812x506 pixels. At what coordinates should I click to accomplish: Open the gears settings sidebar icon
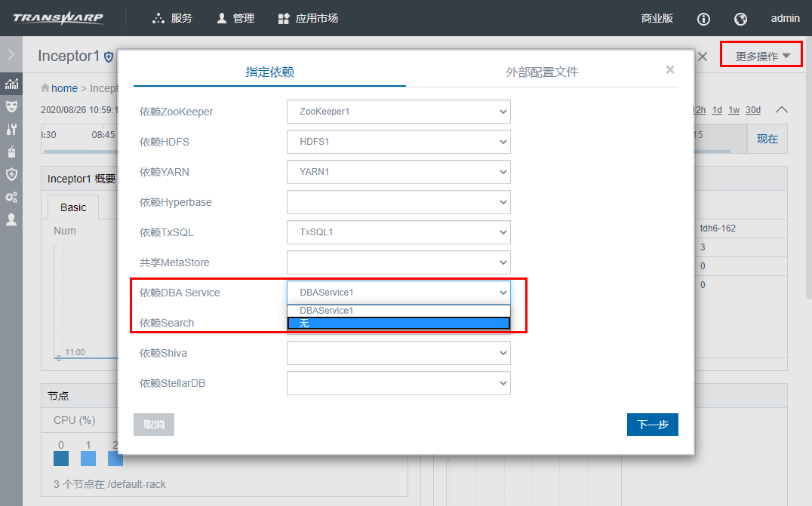pyautogui.click(x=11, y=197)
